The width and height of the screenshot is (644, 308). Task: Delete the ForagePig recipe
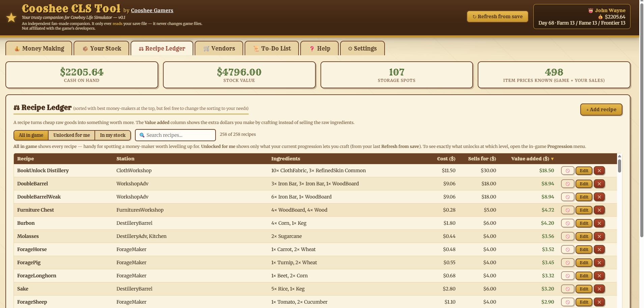599,263
